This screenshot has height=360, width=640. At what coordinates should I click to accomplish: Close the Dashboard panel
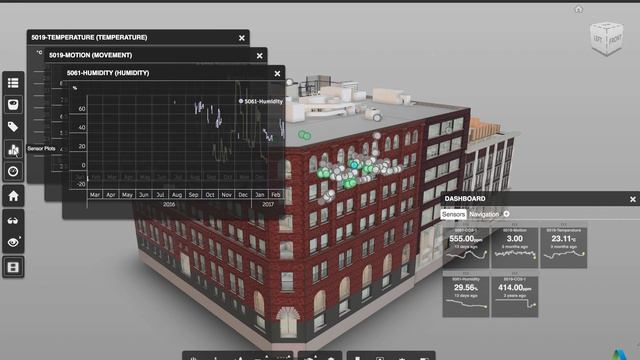(633, 199)
